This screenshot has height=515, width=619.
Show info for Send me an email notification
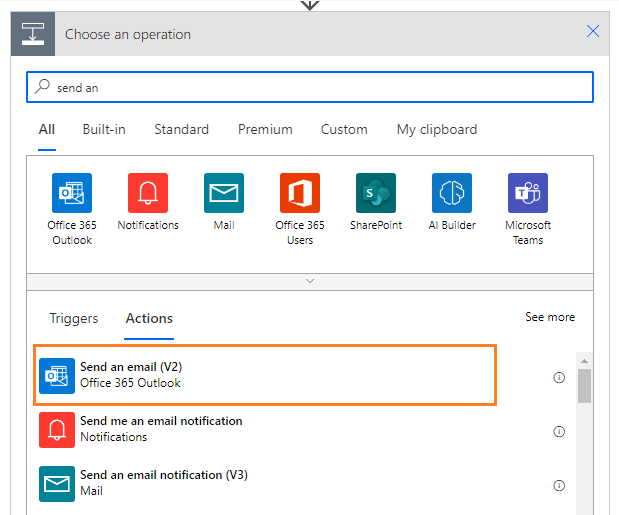click(x=559, y=431)
